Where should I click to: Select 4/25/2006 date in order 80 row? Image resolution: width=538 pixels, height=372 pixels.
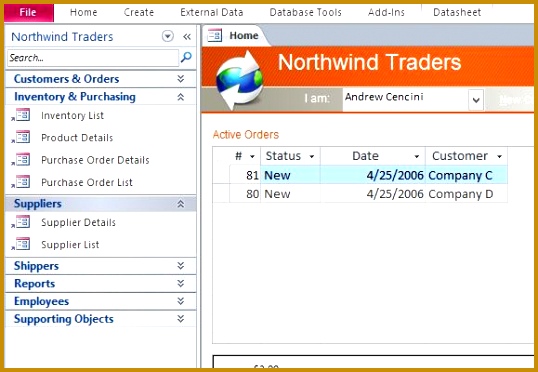373,194
